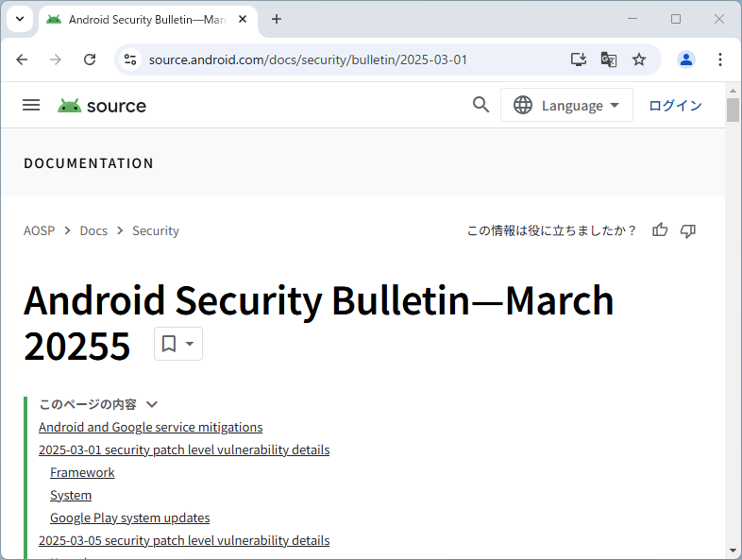Image resolution: width=742 pixels, height=560 pixels.
Task: Click the Android source logo
Action: point(102,106)
